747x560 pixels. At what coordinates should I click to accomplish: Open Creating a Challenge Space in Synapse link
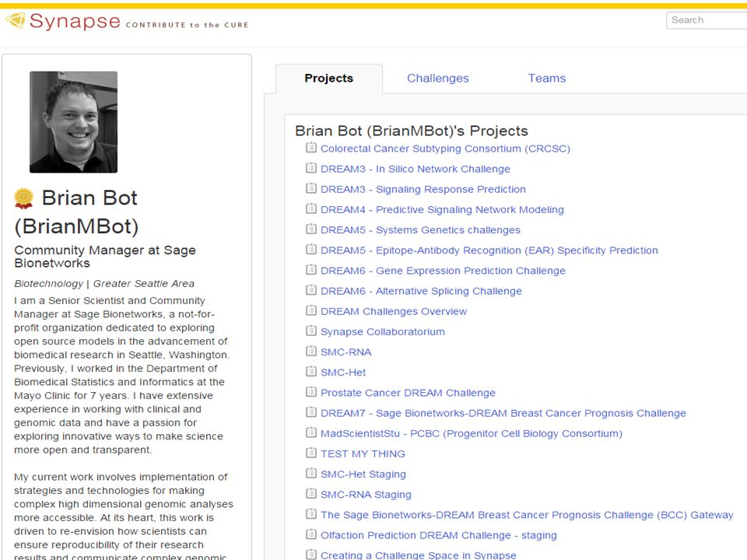click(419, 555)
